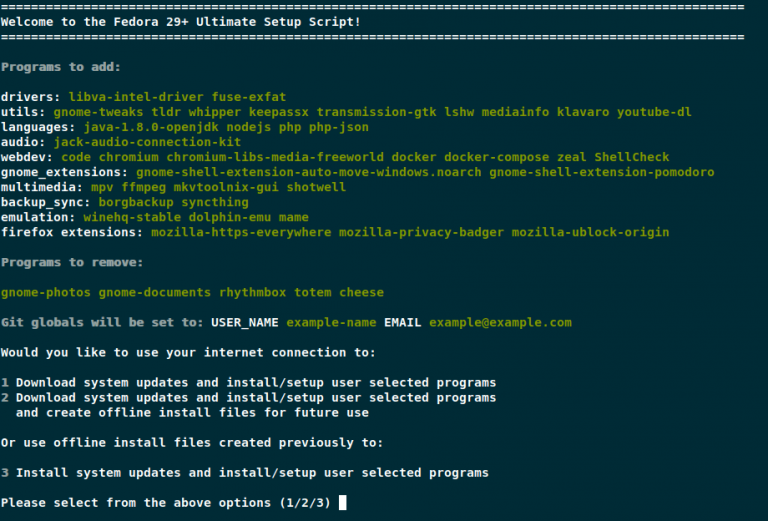Click the "gnome-shell-extension-pomodoro" entry
768x521 pixels.
point(602,172)
